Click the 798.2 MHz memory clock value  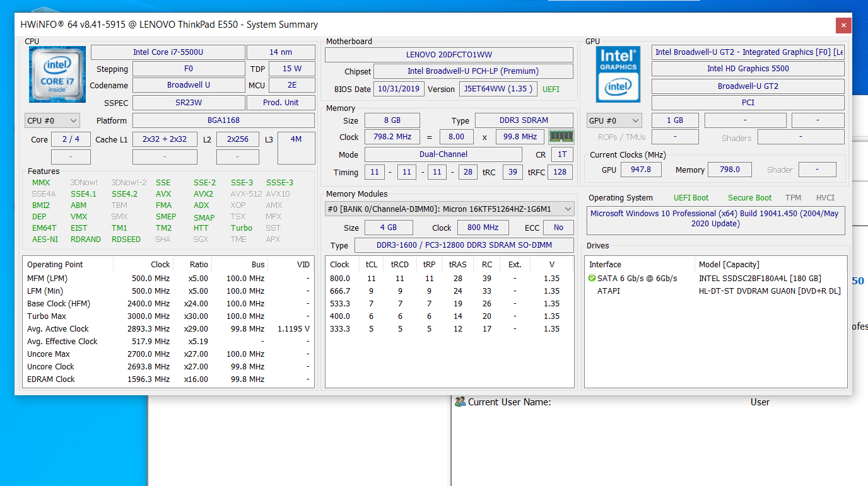click(x=392, y=137)
